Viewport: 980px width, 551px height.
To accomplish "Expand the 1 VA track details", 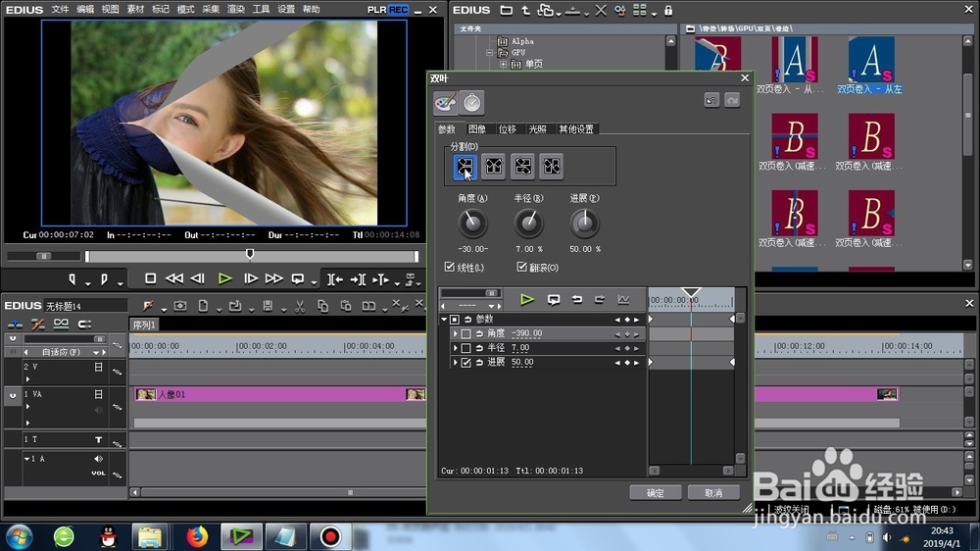I will pyautogui.click(x=27, y=407).
